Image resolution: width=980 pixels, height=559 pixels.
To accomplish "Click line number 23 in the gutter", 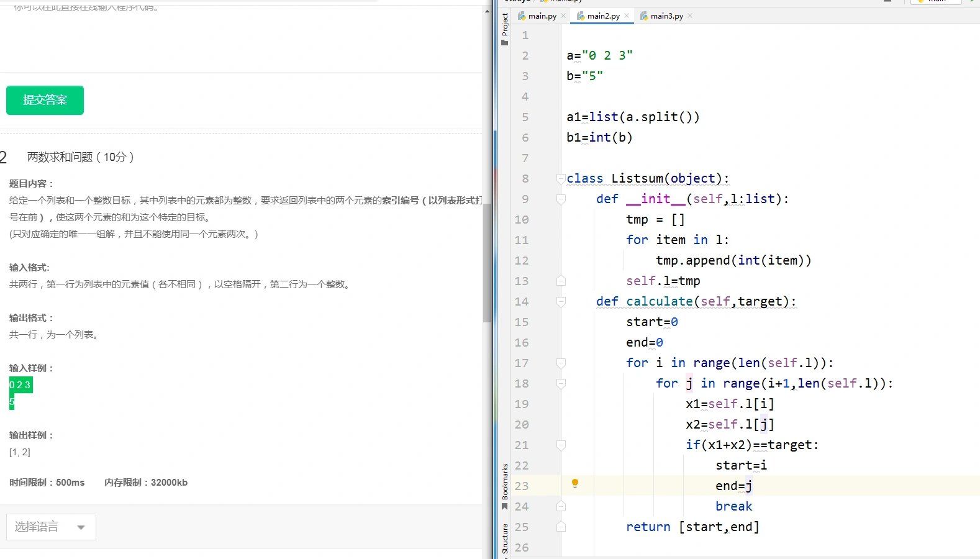I will [522, 486].
